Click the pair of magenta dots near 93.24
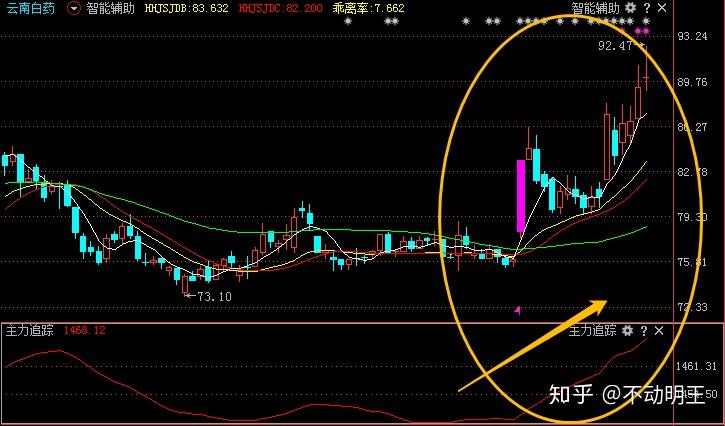This screenshot has height=426, width=725. pyautogui.click(x=642, y=31)
